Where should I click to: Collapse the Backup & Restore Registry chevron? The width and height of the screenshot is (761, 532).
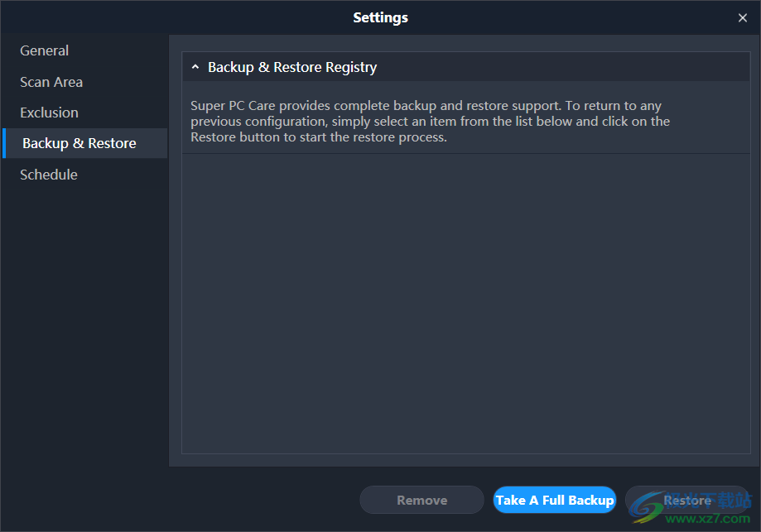(x=195, y=67)
